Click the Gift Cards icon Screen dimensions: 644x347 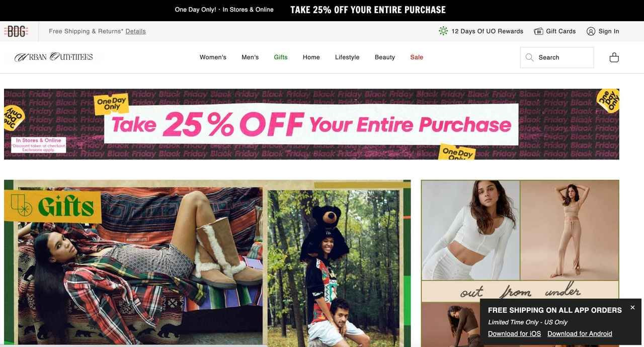(538, 31)
